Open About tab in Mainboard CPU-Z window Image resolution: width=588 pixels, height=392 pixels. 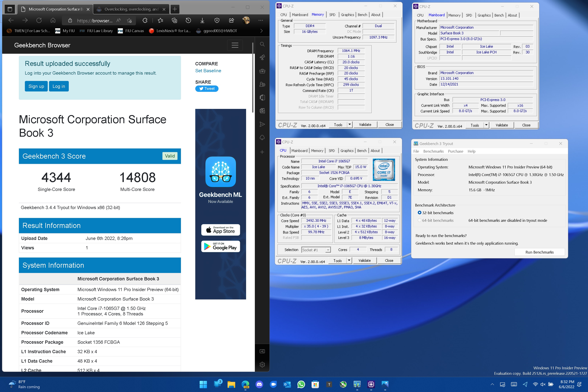(x=512, y=15)
